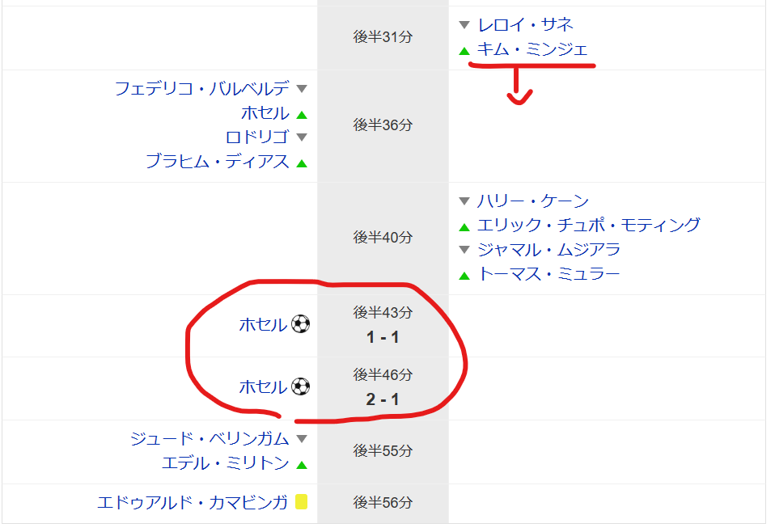This screenshot has width=775, height=532.
Task: Open フェデリコ・バルベルデ player link
Action: 201,89
